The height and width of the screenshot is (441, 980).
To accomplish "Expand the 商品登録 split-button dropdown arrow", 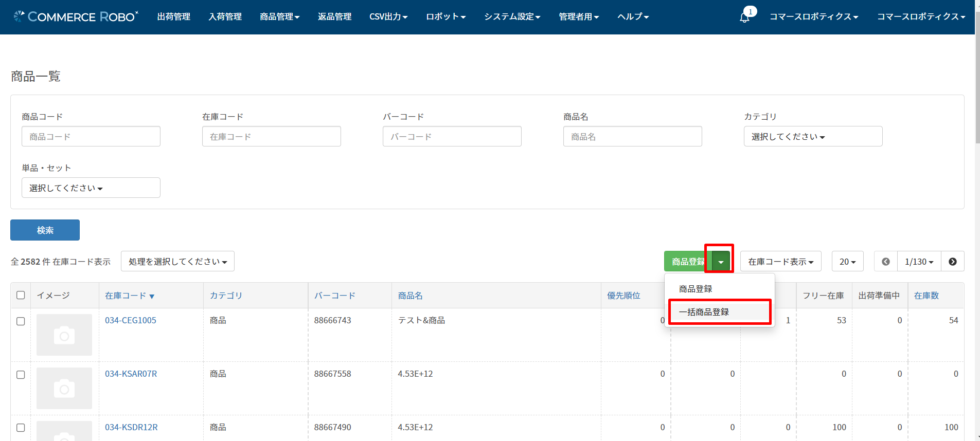I will pyautogui.click(x=721, y=262).
